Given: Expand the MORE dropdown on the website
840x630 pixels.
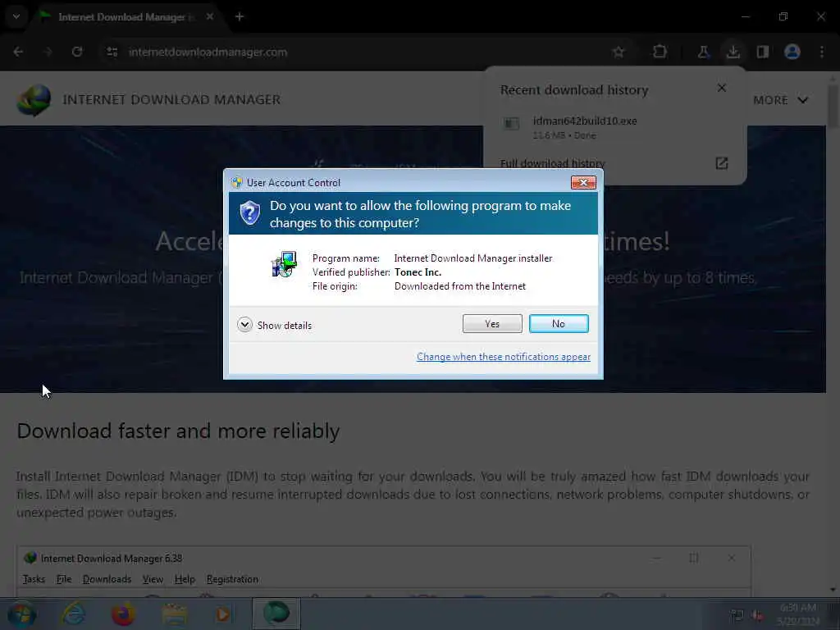Looking at the screenshot, I should 780,100.
